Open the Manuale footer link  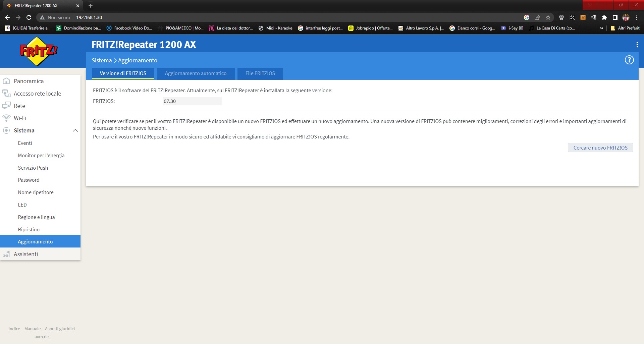click(x=33, y=329)
